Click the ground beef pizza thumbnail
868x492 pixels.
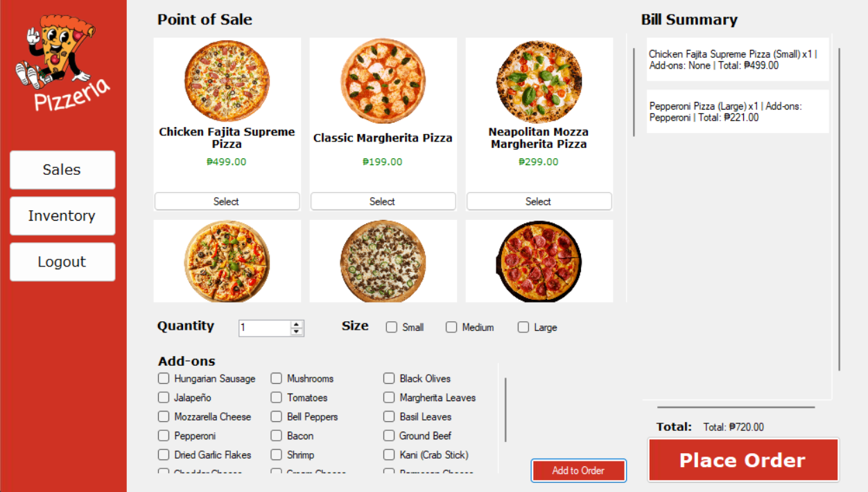[x=382, y=261]
